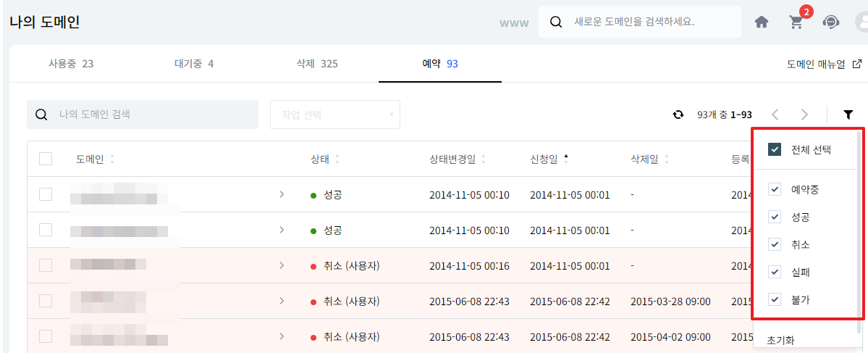This screenshot has height=353, width=868.
Task: Open the customer support chat icon
Action: click(x=830, y=22)
